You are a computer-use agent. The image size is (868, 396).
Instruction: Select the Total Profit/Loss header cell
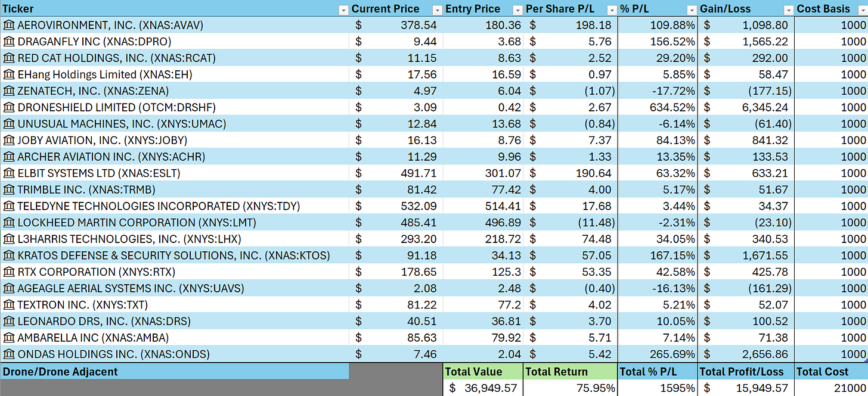[x=746, y=372]
